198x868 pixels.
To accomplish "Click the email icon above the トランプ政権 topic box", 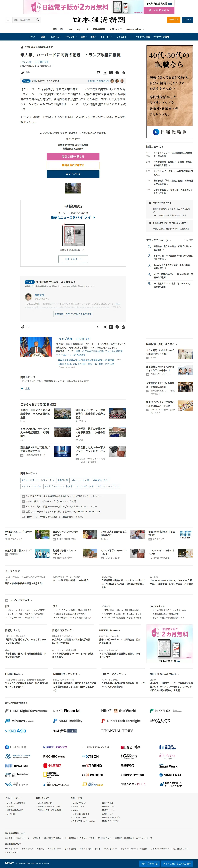I will click(x=99, y=327).
